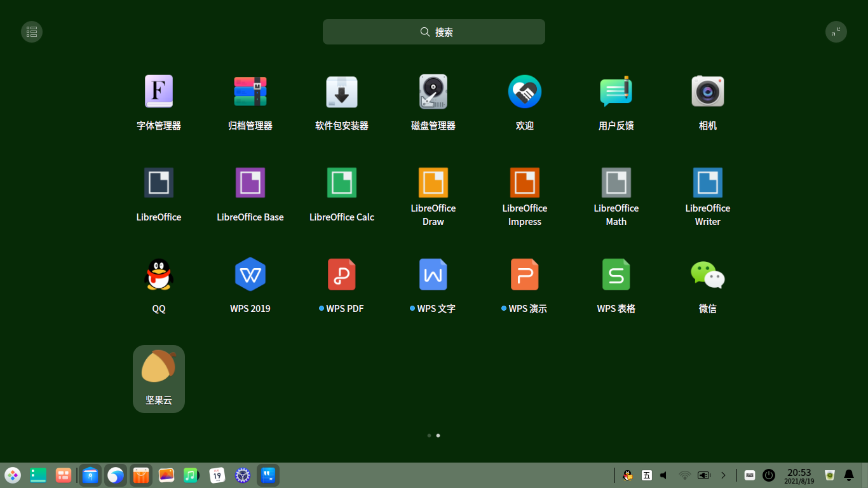Open the control center gear in the dock
Viewport: 868px width, 488px height.
[243, 475]
